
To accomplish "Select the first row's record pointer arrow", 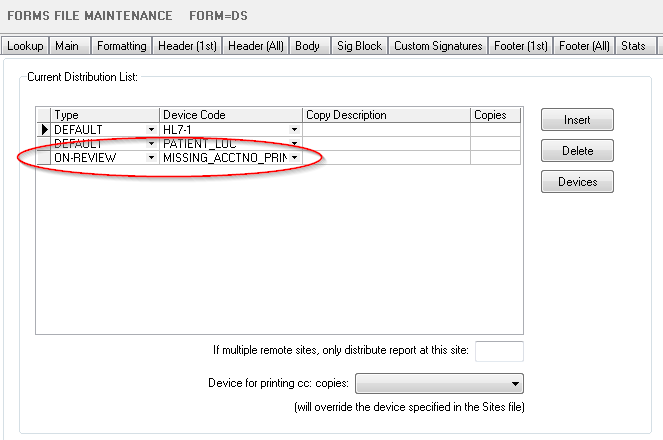I will point(43,130).
